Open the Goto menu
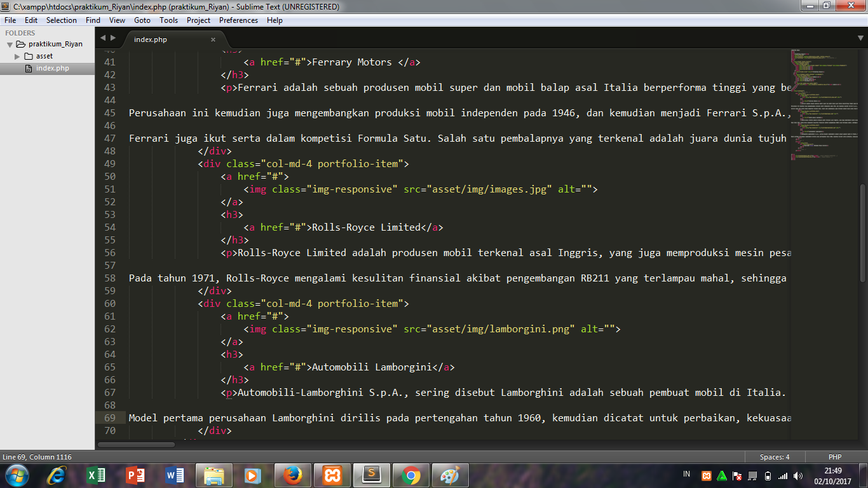The image size is (868, 488). (x=142, y=20)
